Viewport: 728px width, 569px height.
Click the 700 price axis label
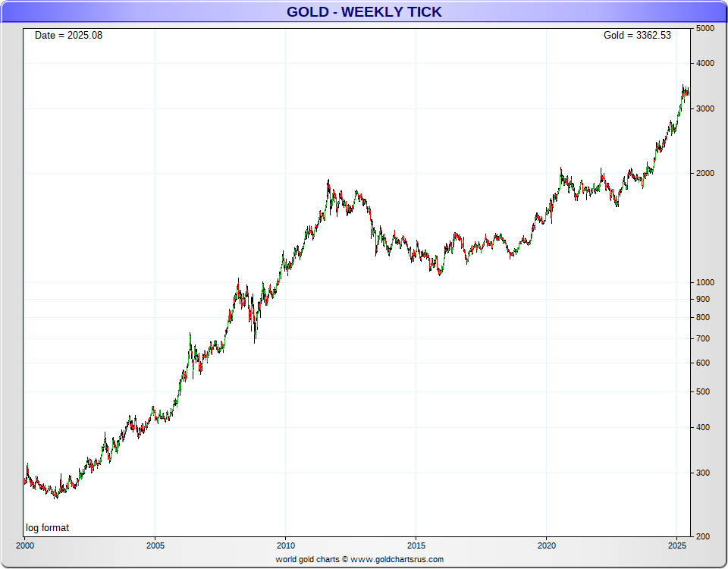click(x=703, y=338)
